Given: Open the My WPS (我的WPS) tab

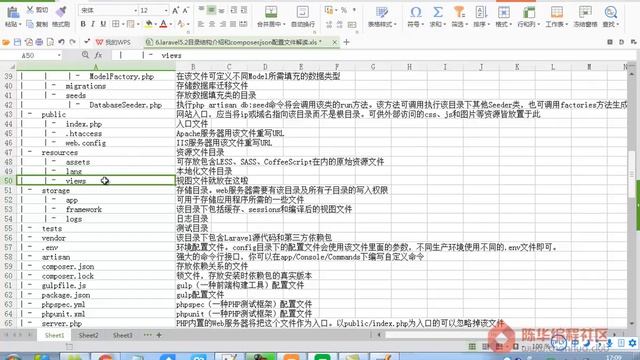Looking at the screenshot, I should 113,42.
